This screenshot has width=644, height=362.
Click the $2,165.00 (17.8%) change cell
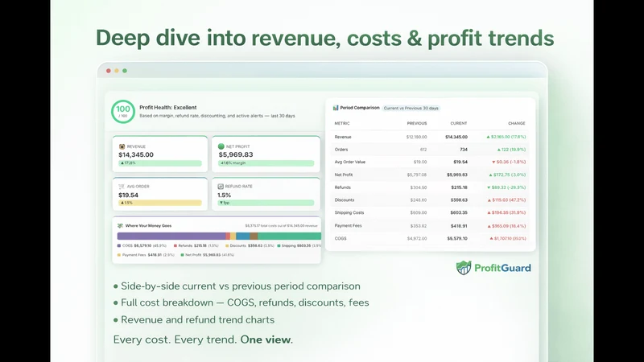[x=506, y=137]
